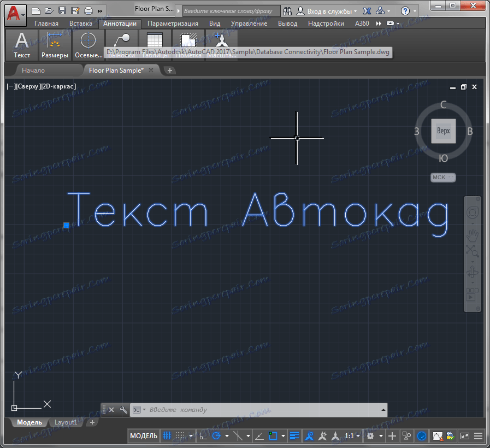Toggle polar tracking in status bar
490x448 pixels.
point(216,435)
